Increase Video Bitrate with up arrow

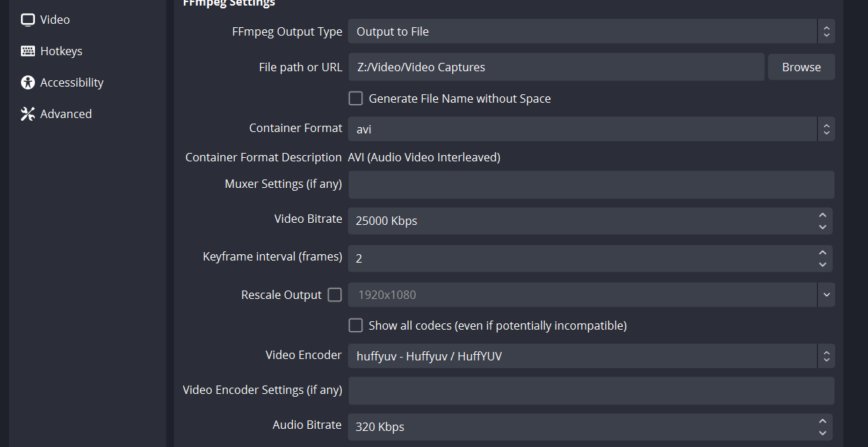point(823,215)
